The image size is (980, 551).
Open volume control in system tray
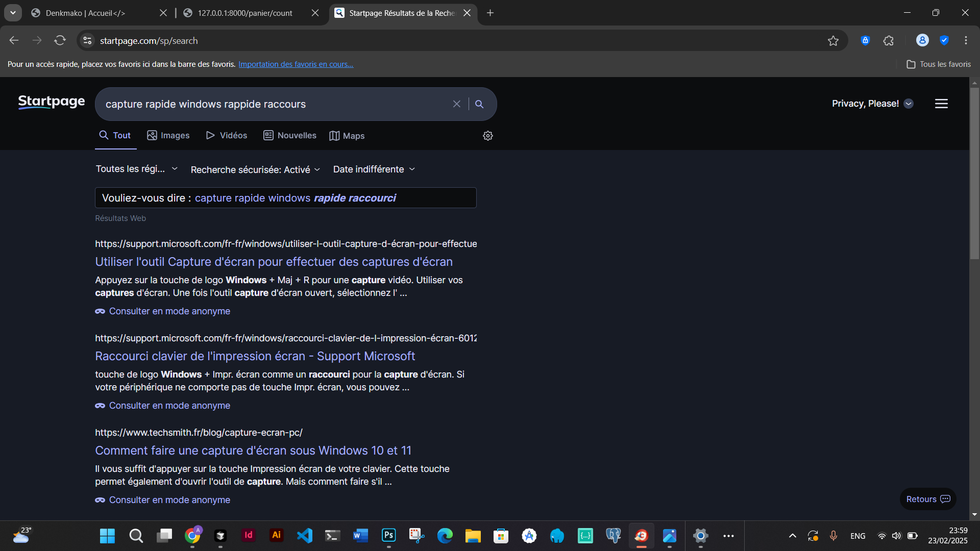897,536
